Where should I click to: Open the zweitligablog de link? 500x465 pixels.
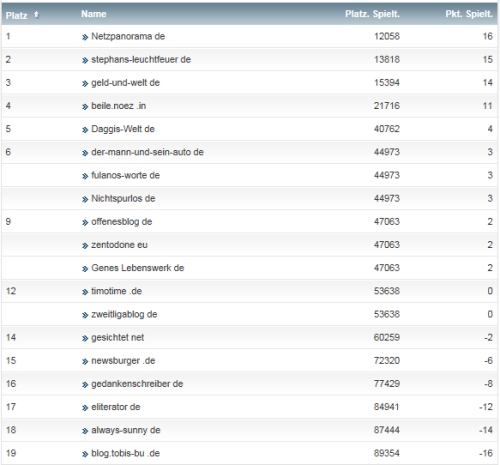pos(124,314)
